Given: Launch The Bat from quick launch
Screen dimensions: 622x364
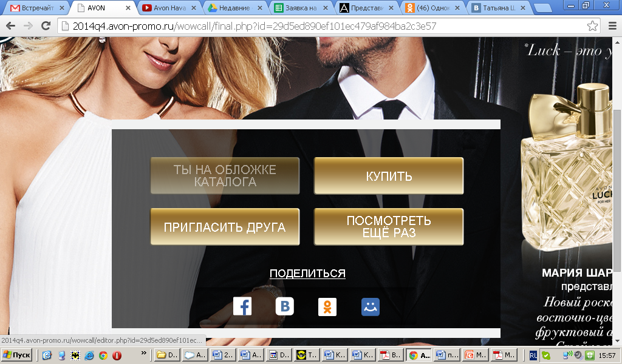Looking at the screenshot, I should point(75,356).
